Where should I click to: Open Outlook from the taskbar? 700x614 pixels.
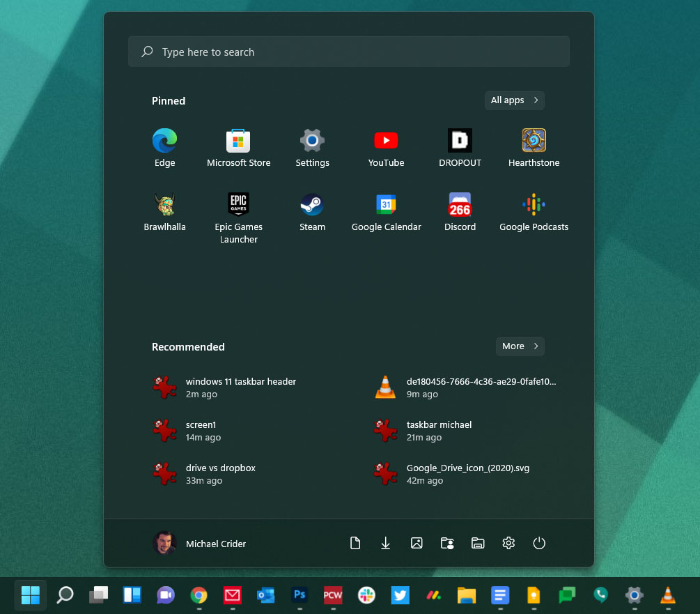266,595
